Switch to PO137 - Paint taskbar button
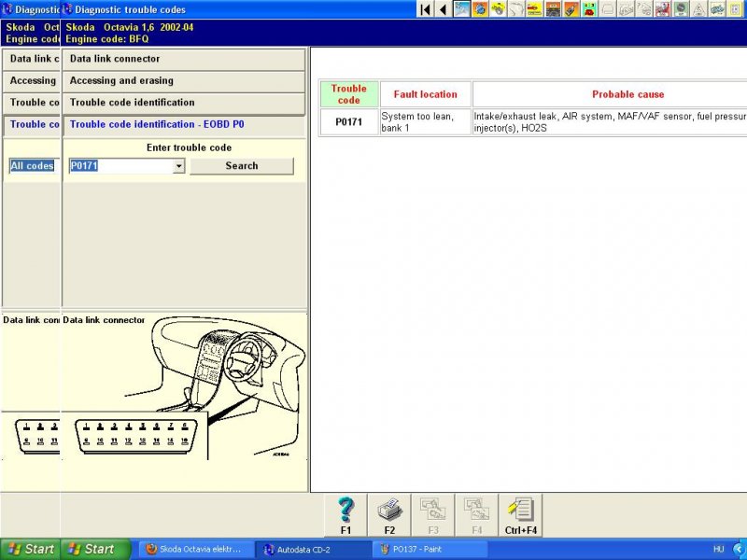 coord(430,549)
